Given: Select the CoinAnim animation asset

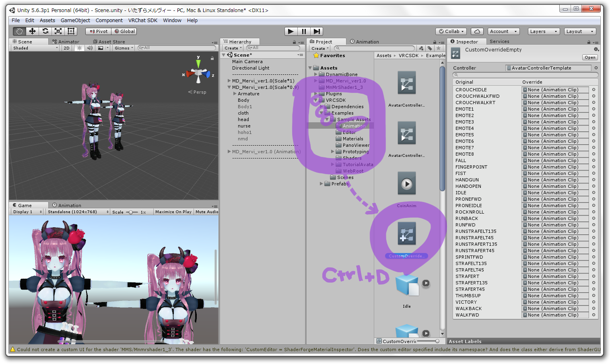Looking at the screenshot, I should 407,183.
